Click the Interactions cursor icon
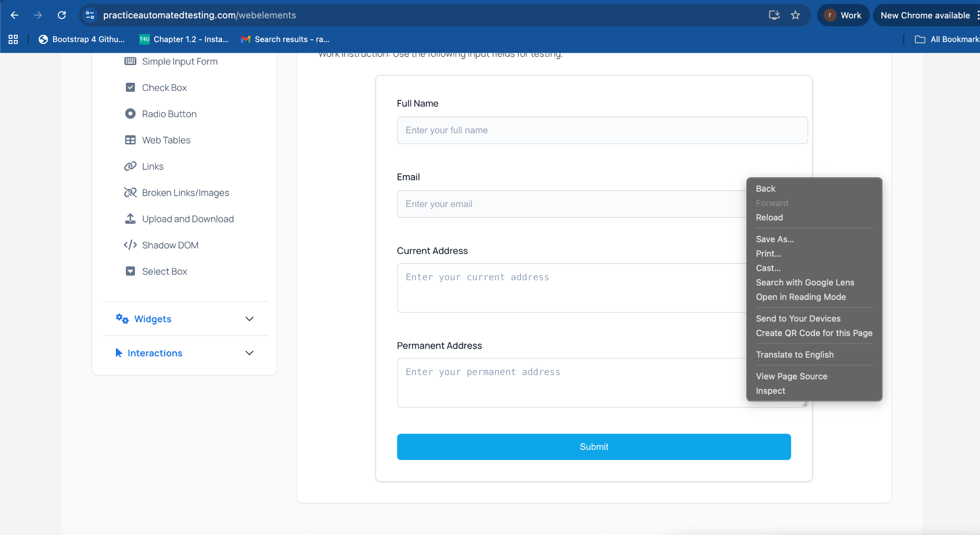This screenshot has height=535, width=980. pyautogui.click(x=119, y=353)
